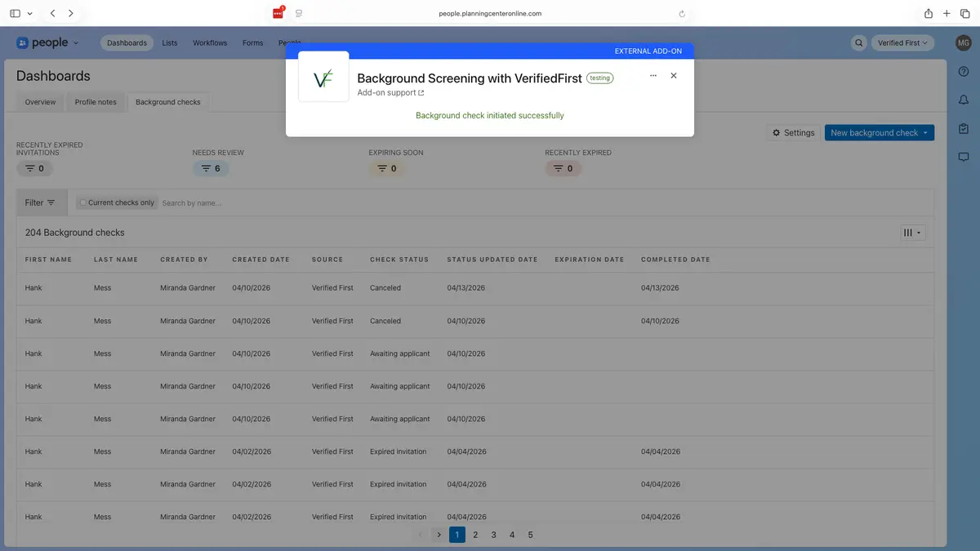The image size is (980, 551).
Task: Sort by Completed Date column header
Action: click(x=675, y=260)
